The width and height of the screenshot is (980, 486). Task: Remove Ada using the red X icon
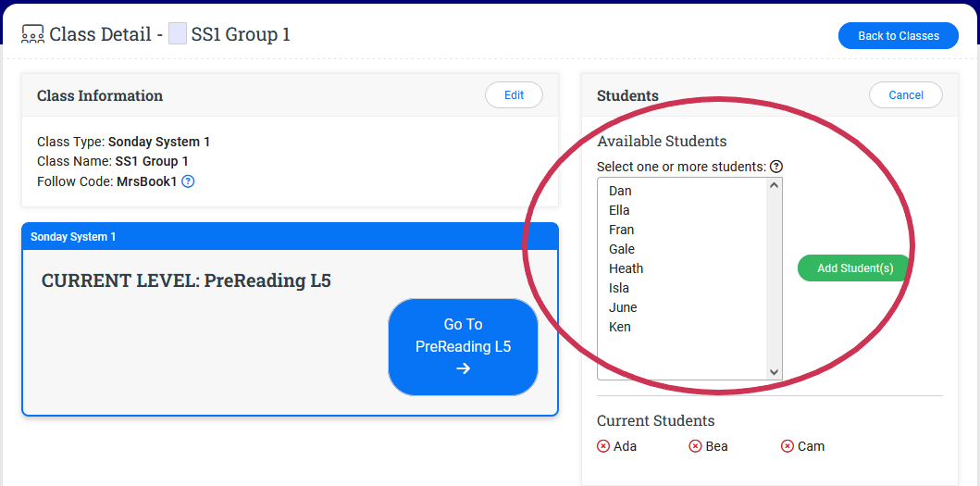603,446
